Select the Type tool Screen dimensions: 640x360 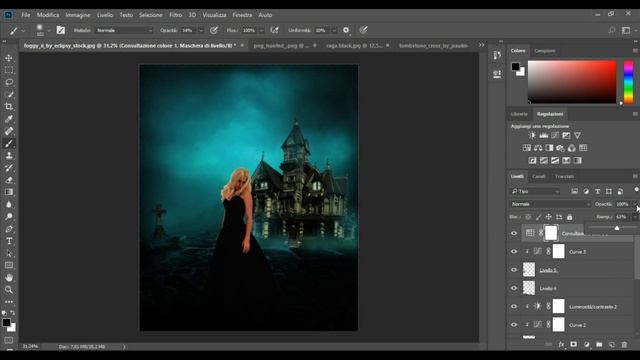click(9, 241)
